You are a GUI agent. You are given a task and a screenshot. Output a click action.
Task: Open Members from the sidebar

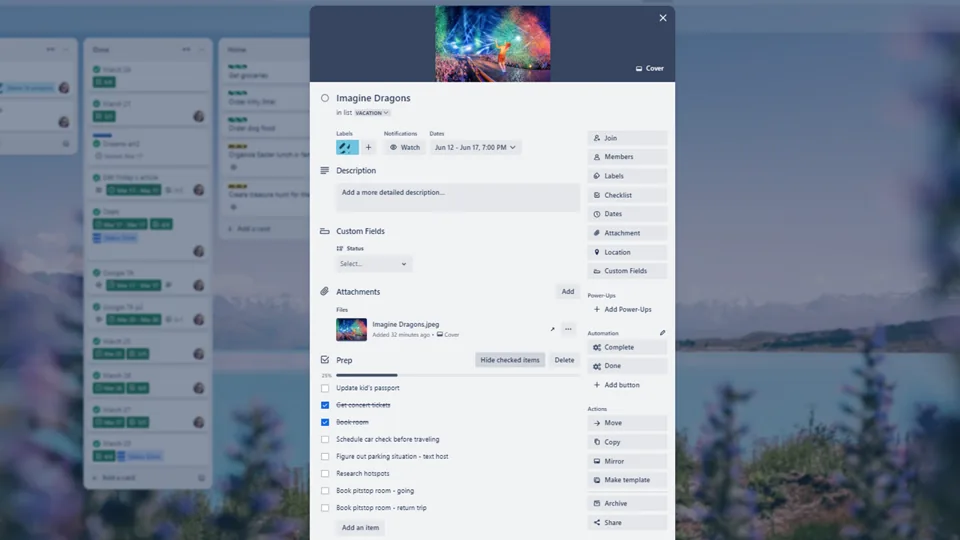click(627, 157)
